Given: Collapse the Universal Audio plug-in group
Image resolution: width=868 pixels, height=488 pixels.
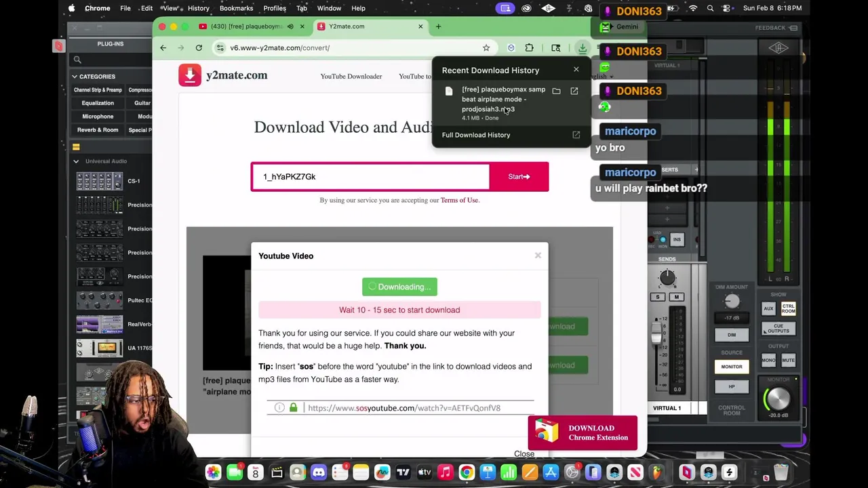Looking at the screenshot, I should point(76,161).
